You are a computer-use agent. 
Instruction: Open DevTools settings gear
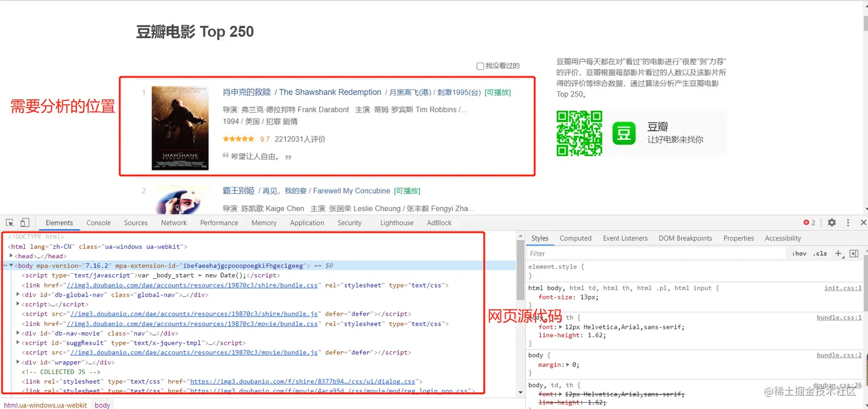(x=832, y=223)
